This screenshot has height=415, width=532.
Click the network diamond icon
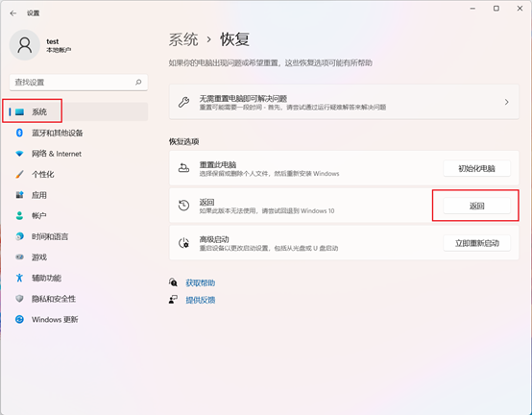[19, 154]
